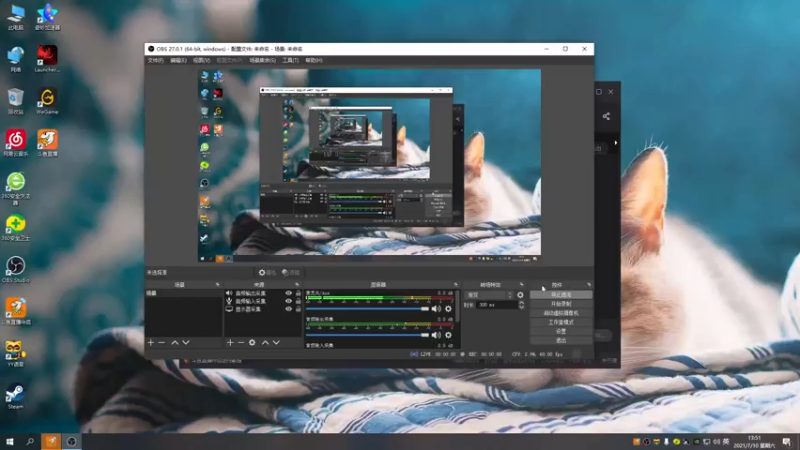
Task: Remove the selected scene with minus icon
Action: pyautogui.click(x=162, y=342)
